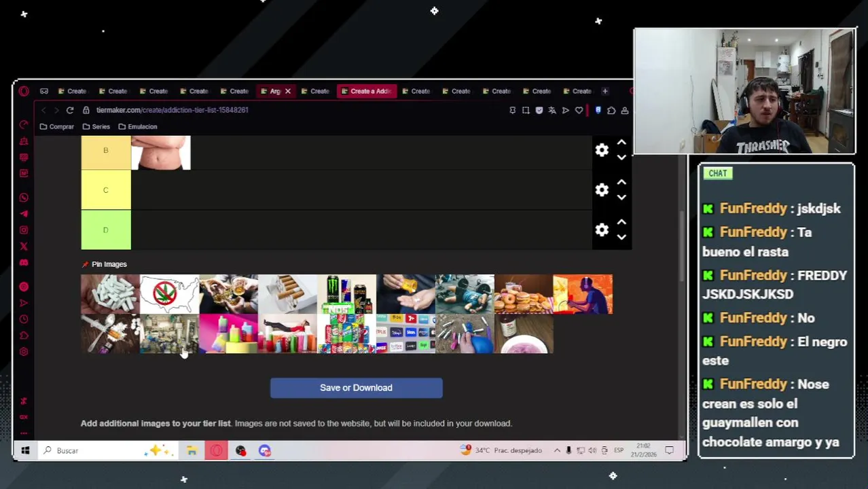Open Telegram in the Opera sidebar

24,214
